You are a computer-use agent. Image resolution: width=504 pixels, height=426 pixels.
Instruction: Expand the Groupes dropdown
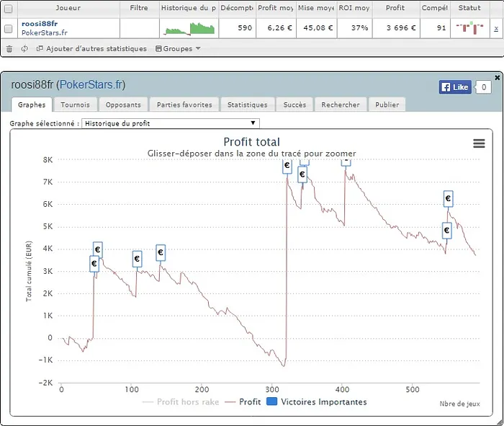click(x=178, y=48)
